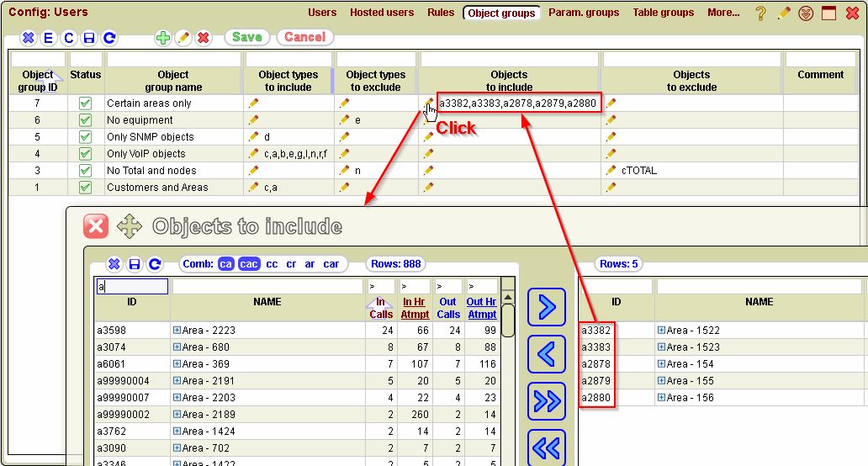868x466 pixels.
Task: Click the refresh icon in dialog toolbar
Action: click(155, 264)
